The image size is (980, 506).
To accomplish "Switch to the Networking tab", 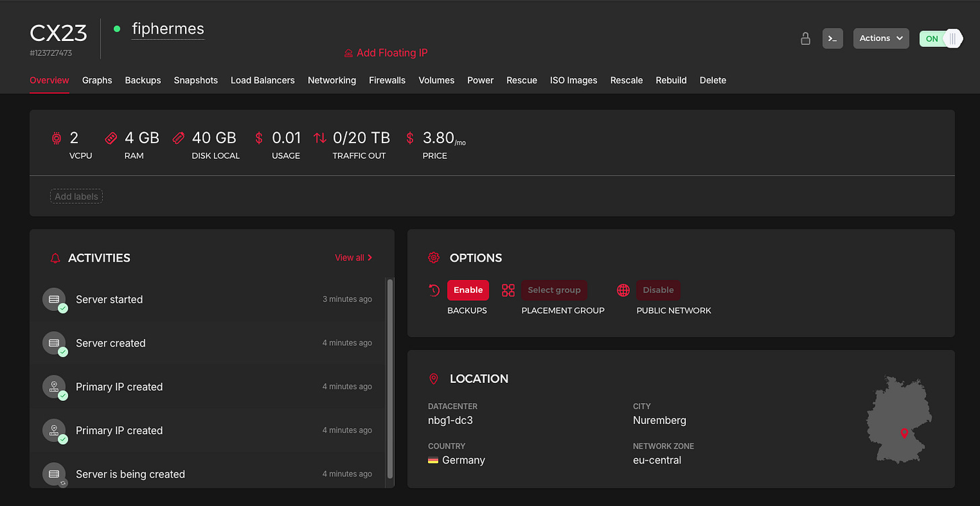I will [x=332, y=80].
